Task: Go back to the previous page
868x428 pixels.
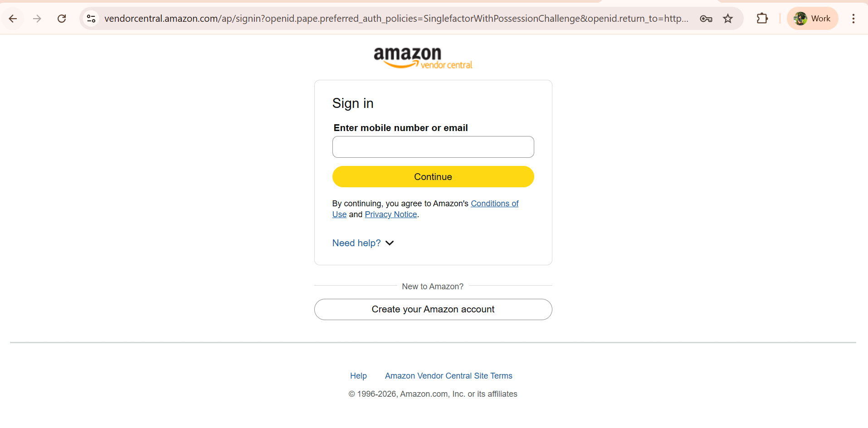Action: coord(13,19)
